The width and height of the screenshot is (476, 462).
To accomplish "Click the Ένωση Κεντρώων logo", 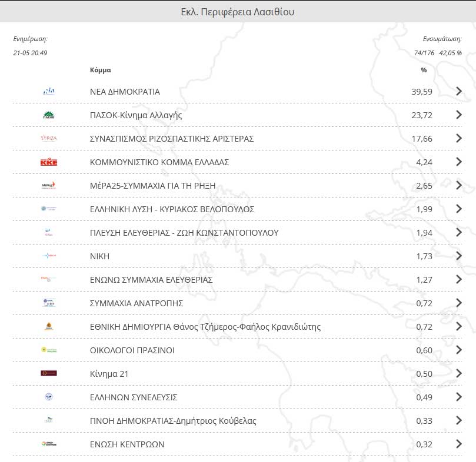I will tap(49, 444).
